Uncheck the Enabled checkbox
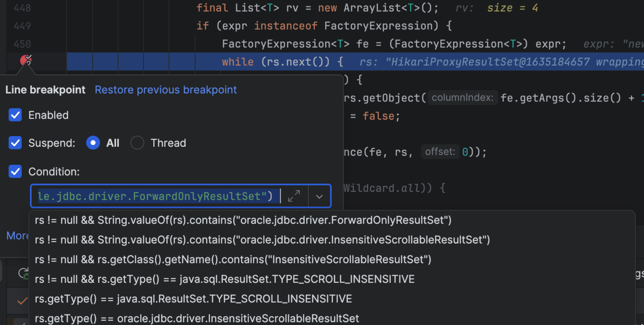Image resolution: width=644 pixels, height=325 pixels. tap(15, 115)
